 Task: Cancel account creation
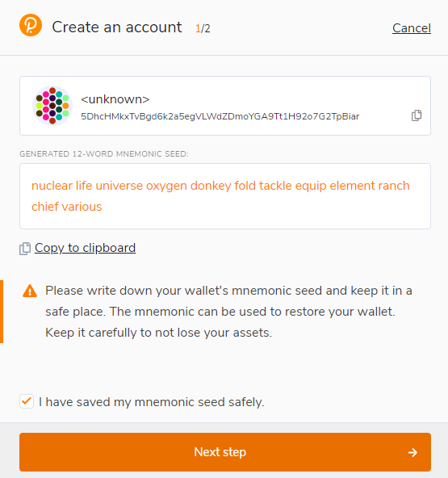point(412,28)
